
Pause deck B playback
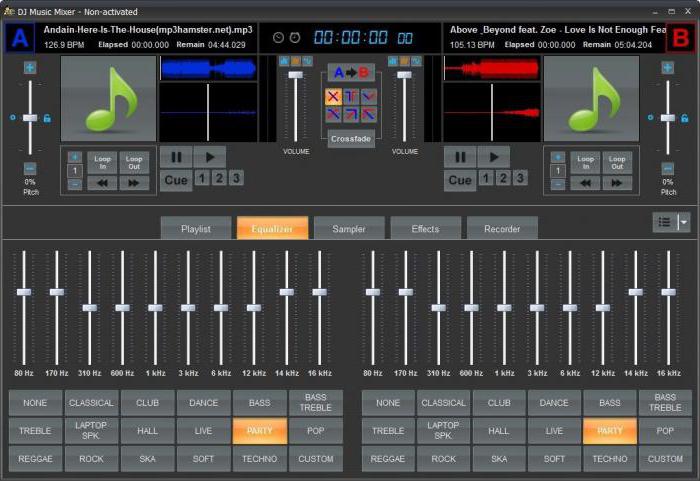(459, 157)
